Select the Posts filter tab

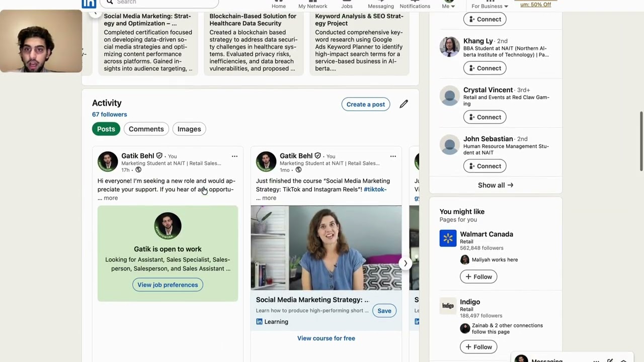(106, 129)
